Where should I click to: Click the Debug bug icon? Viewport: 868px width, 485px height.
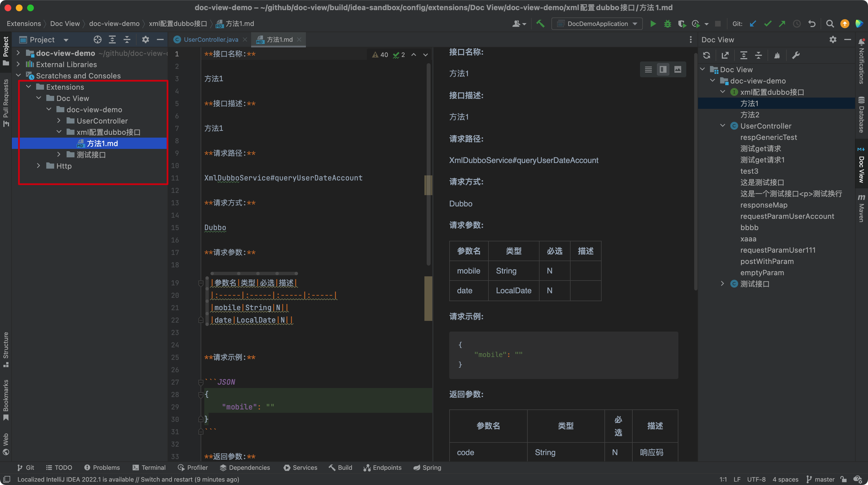point(667,24)
